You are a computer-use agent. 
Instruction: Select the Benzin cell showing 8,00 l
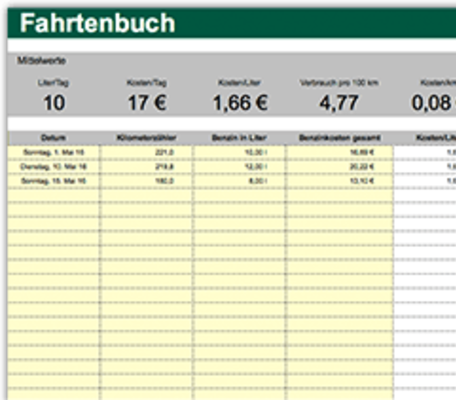click(x=239, y=181)
